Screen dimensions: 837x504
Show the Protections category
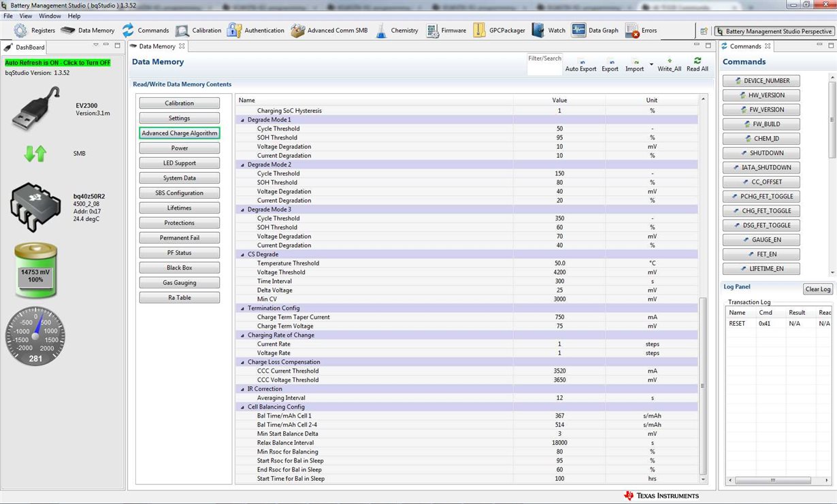click(180, 223)
